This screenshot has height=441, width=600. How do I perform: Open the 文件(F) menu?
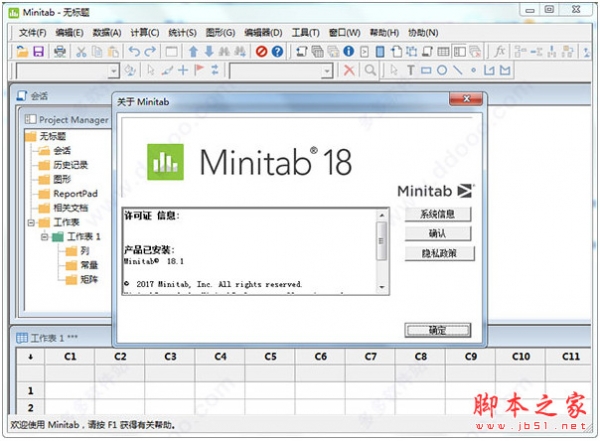[x=33, y=33]
